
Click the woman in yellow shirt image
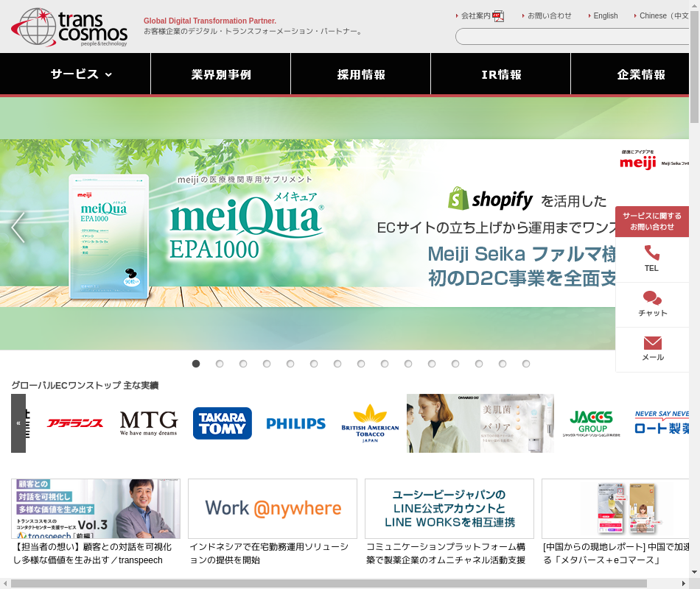coord(444,423)
